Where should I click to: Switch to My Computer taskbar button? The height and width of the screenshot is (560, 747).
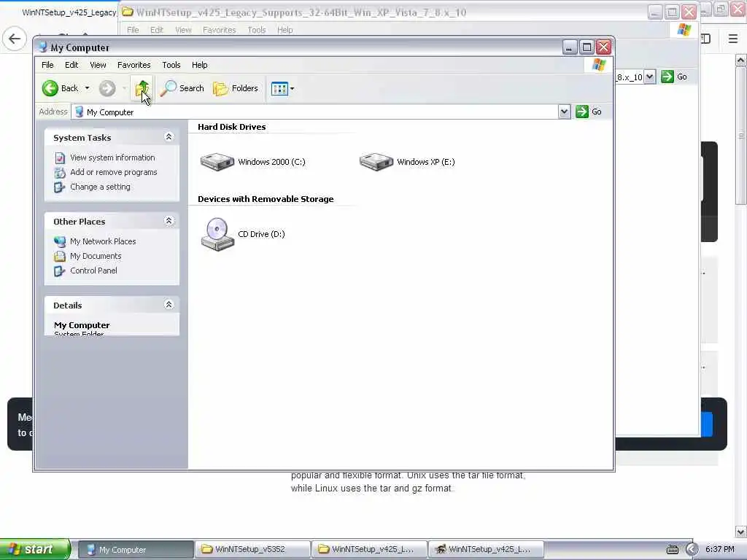tap(136, 550)
